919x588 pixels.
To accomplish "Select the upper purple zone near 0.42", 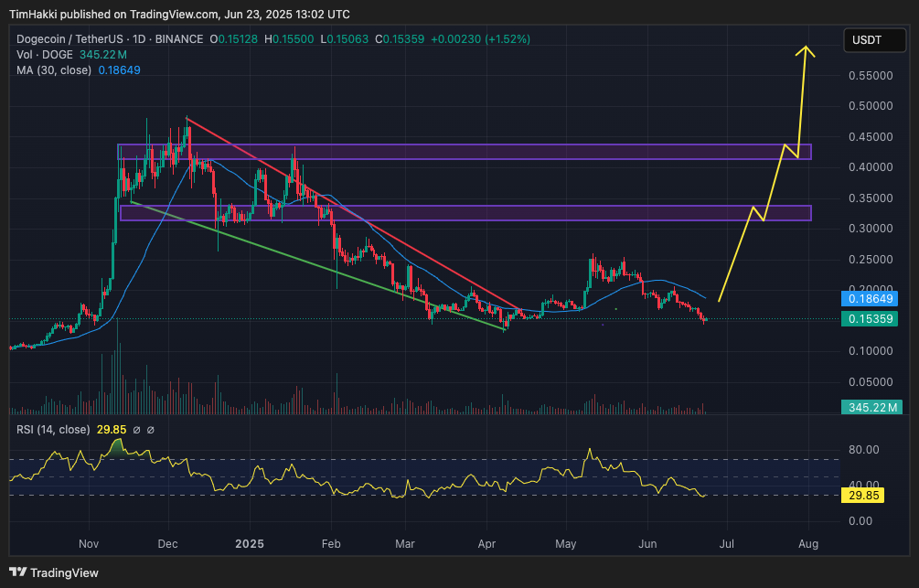I will (x=465, y=152).
